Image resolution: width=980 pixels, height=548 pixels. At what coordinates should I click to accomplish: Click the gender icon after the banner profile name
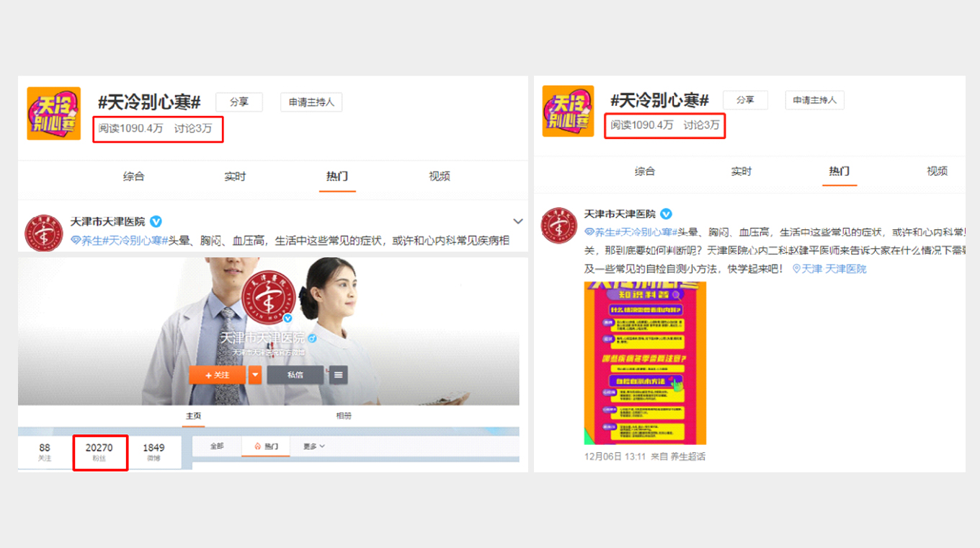(313, 338)
